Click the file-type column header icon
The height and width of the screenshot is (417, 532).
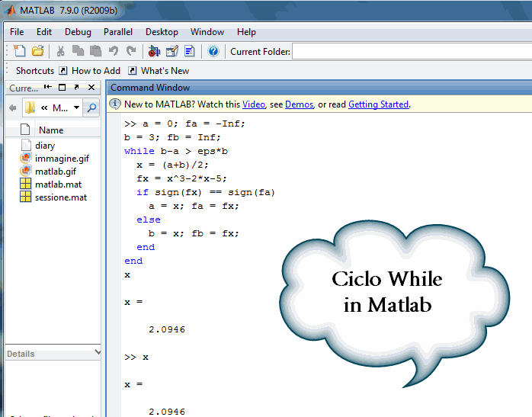click(25, 130)
